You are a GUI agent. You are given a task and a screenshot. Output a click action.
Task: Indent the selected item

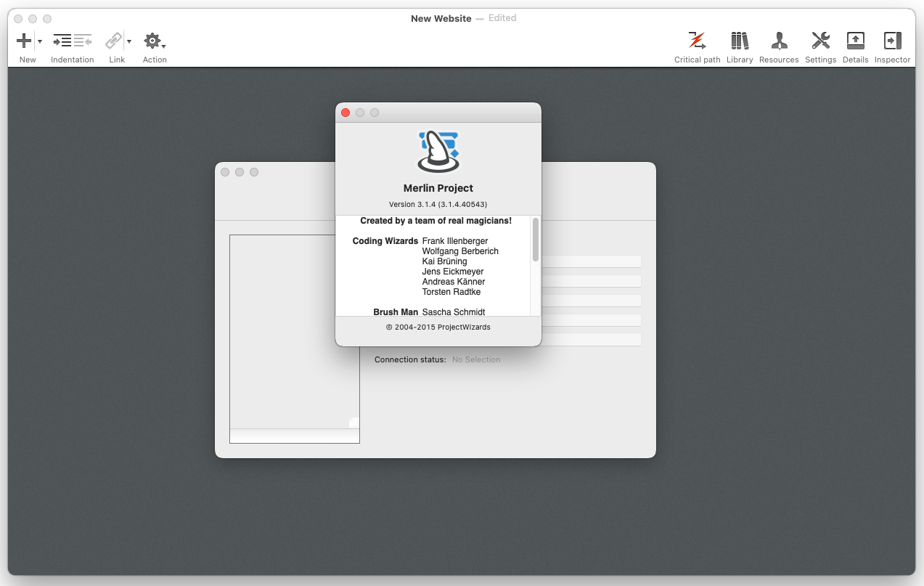tap(62, 41)
